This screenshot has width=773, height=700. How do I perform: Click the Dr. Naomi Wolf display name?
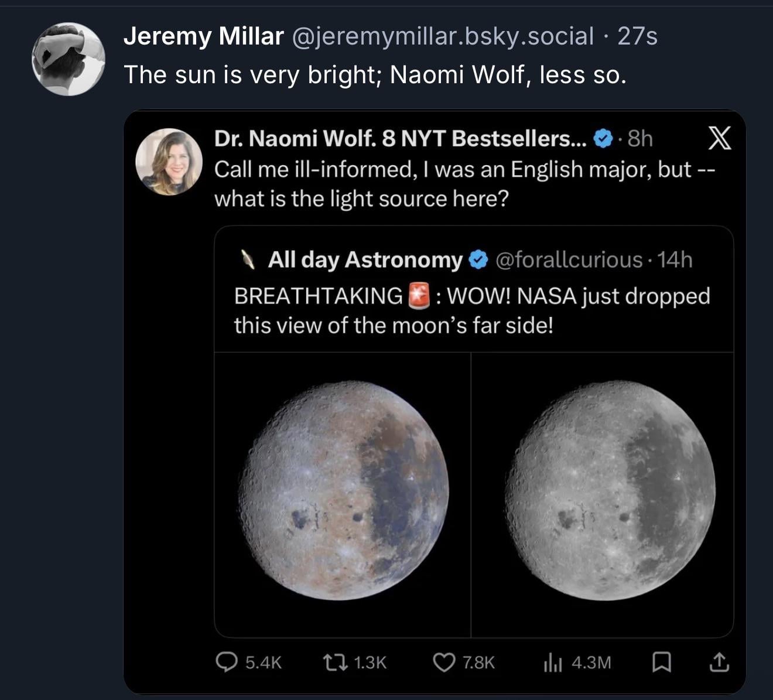(x=400, y=139)
